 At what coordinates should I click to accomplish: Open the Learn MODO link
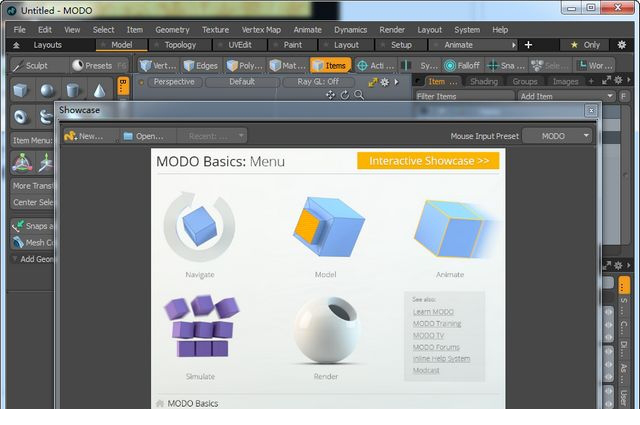[x=433, y=312]
